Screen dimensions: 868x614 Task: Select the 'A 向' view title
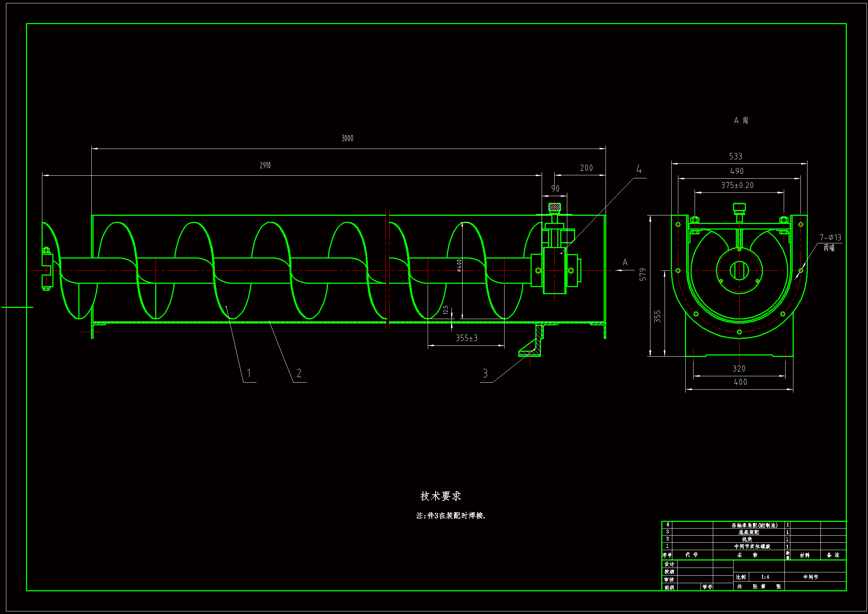(741, 121)
